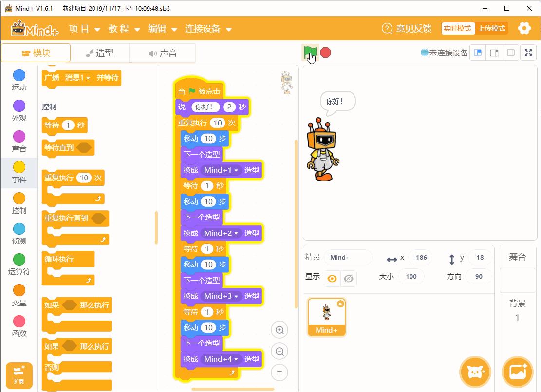Select the Mind+ sprite thumbnail
Screen dimensions: 541x392
(326, 317)
